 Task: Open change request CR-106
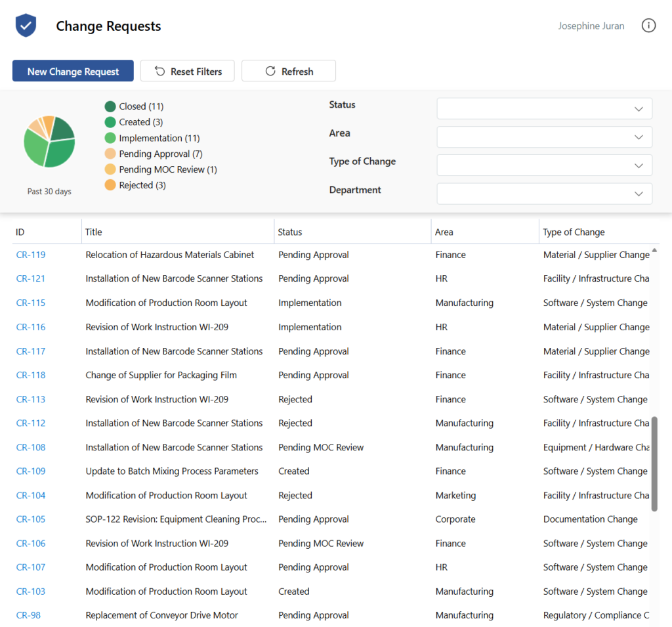click(x=31, y=544)
